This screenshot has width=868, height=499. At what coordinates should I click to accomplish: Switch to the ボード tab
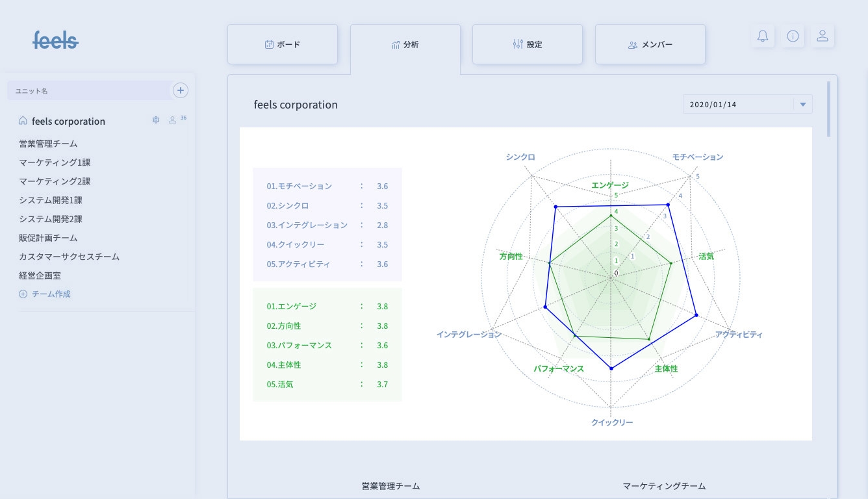point(283,45)
